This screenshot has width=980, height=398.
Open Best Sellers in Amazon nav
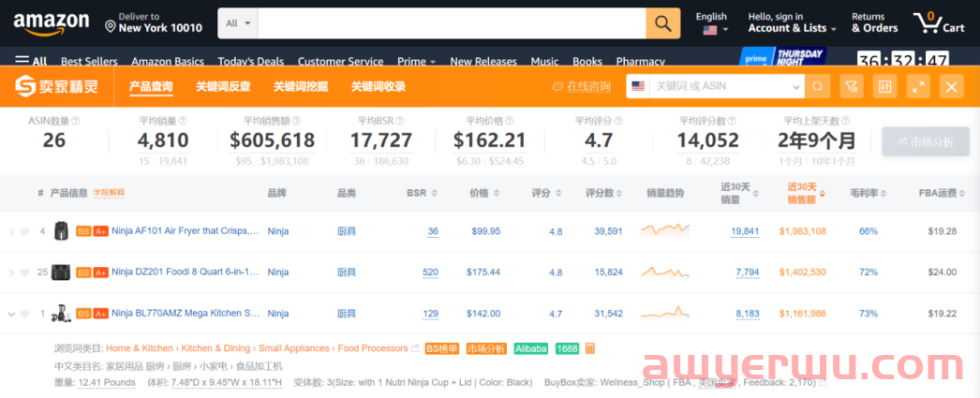pyautogui.click(x=89, y=61)
